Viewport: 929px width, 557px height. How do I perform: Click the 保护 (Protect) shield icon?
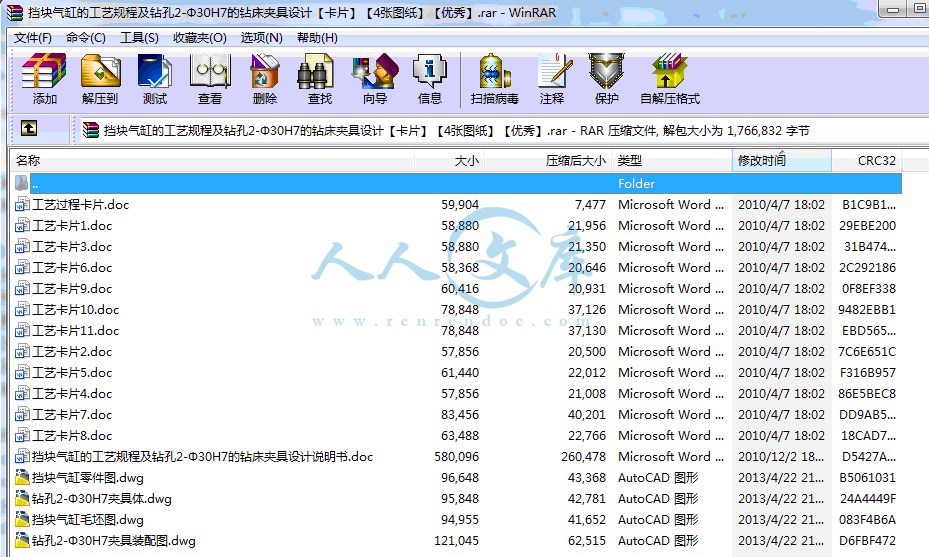pos(606,71)
